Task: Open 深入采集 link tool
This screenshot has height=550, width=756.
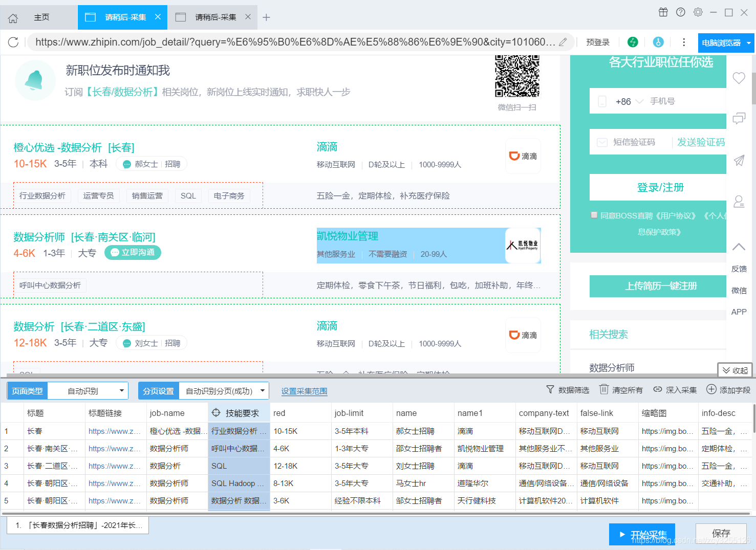Action: coord(675,390)
